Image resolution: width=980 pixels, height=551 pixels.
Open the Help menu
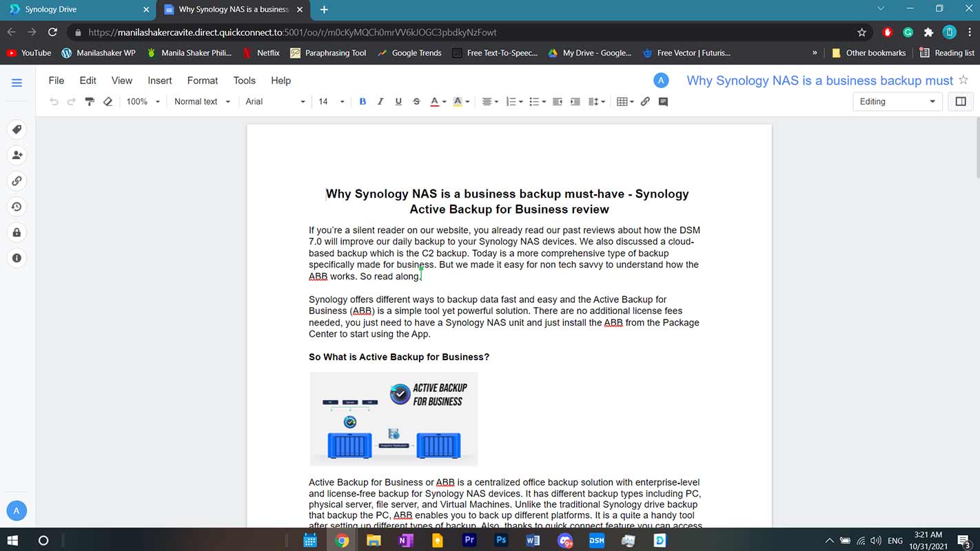click(281, 81)
